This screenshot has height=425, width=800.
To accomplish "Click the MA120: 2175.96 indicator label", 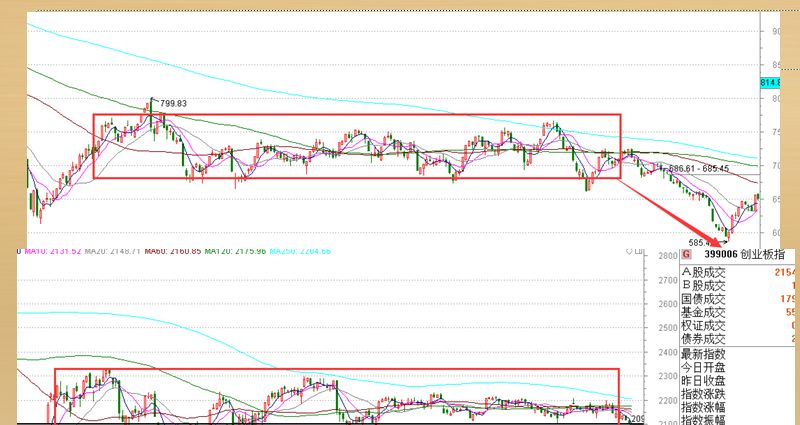I will tap(235, 251).
